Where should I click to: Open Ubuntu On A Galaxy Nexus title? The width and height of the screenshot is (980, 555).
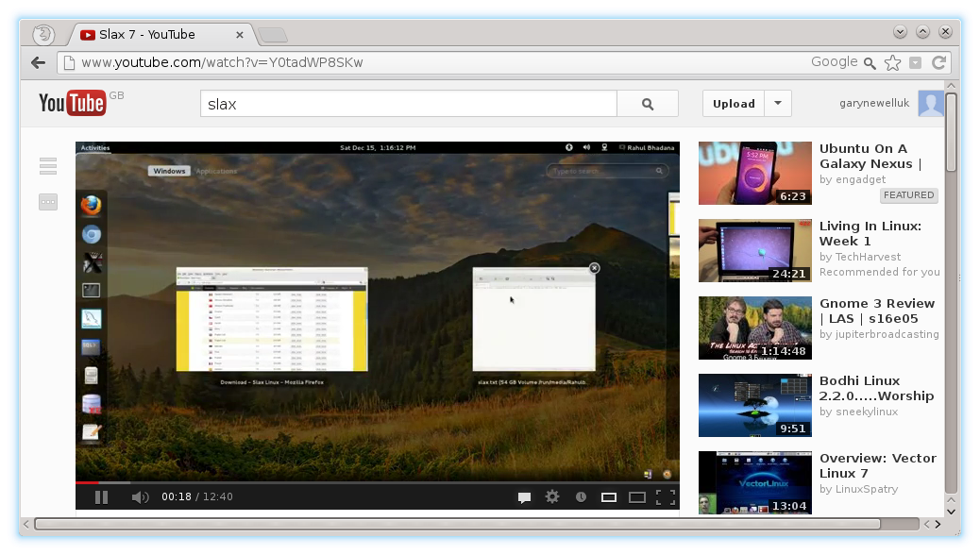[870, 157]
